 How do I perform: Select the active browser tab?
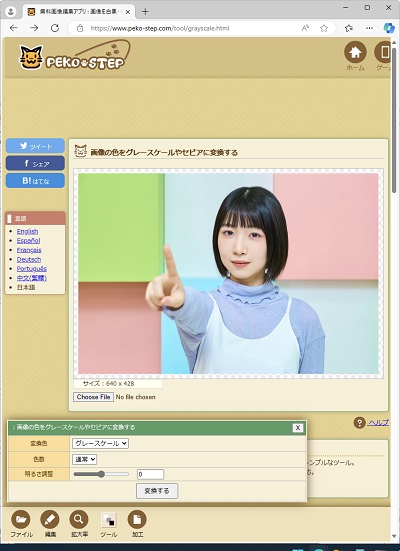point(78,12)
